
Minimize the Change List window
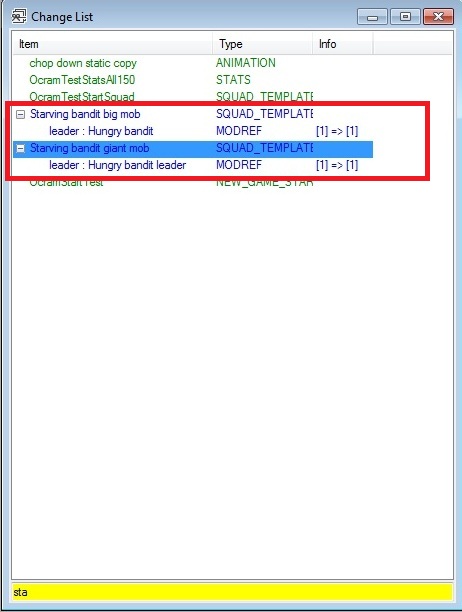(372, 17)
